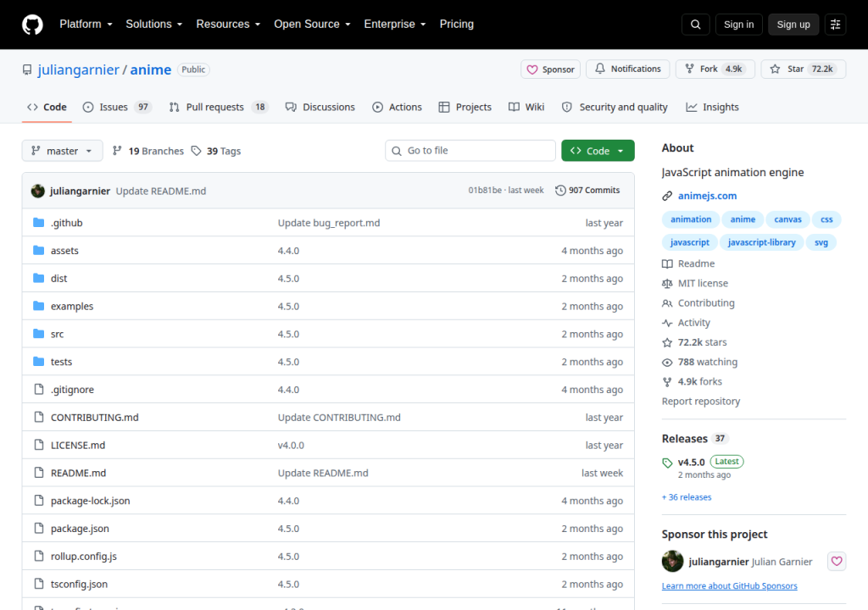Expand the Open Source menu

312,25
